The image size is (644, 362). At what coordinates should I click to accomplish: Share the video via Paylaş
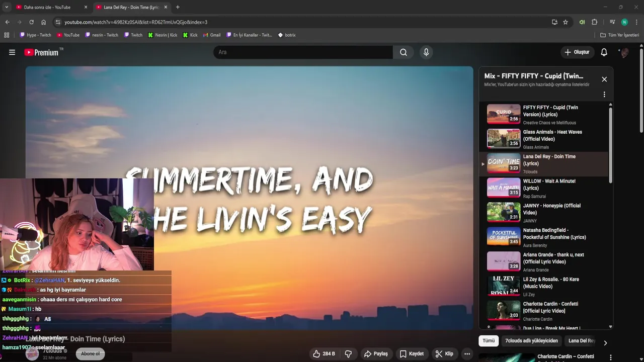tap(376, 354)
